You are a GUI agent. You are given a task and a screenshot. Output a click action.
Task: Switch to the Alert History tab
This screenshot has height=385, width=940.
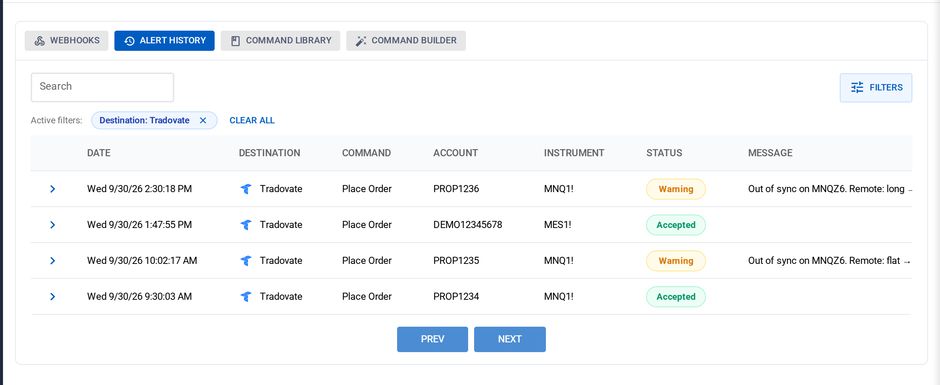(x=164, y=41)
